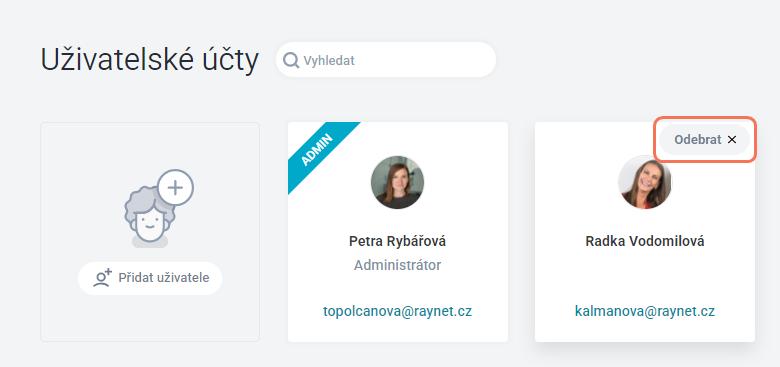
Task: Click the curly-haired user placeholder illustration
Action: click(x=149, y=217)
